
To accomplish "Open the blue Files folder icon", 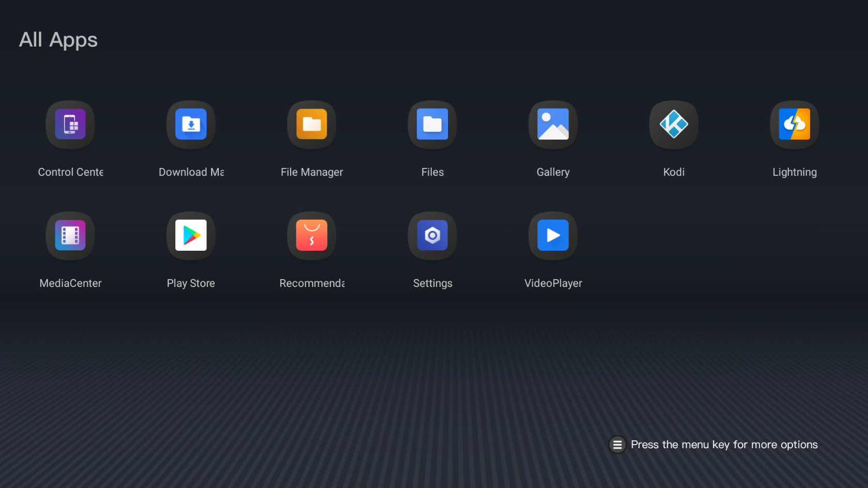I will click(432, 125).
